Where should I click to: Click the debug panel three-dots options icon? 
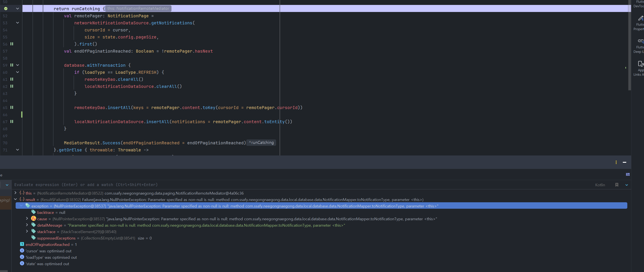pos(616,162)
